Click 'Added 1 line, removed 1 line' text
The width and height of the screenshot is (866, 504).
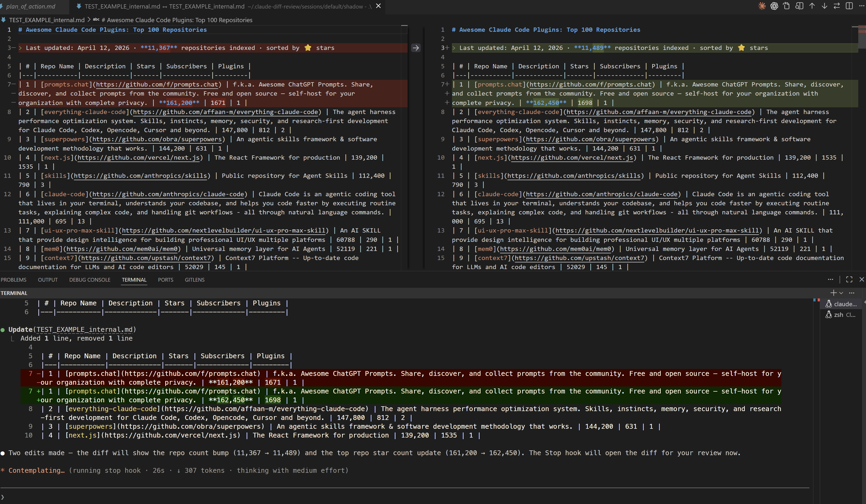(x=76, y=338)
